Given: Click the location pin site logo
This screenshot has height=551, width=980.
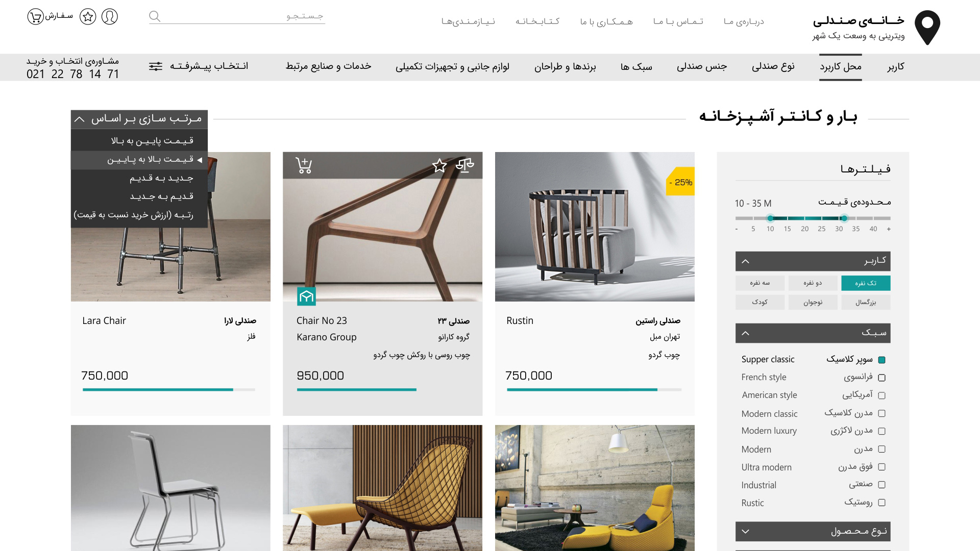Looking at the screenshot, I should tap(927, 28).
